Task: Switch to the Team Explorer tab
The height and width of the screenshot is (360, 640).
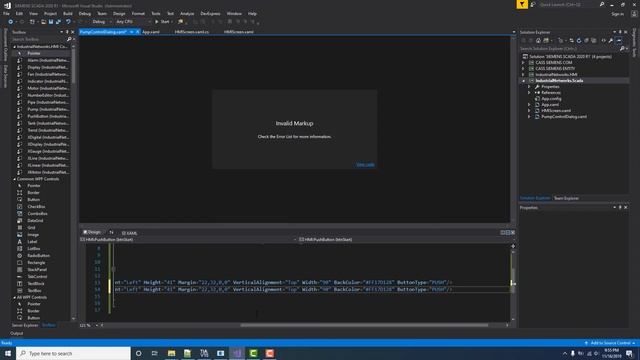Action: click(566, 198)
